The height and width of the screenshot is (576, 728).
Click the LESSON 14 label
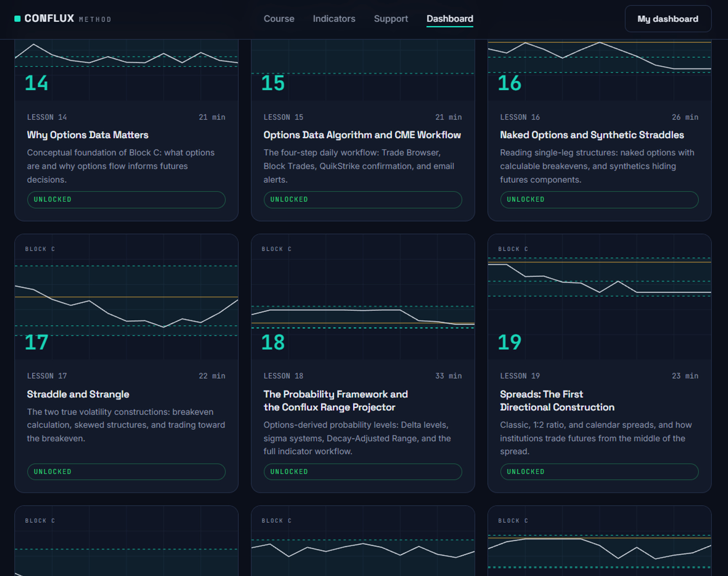click(x=47, y=117)
